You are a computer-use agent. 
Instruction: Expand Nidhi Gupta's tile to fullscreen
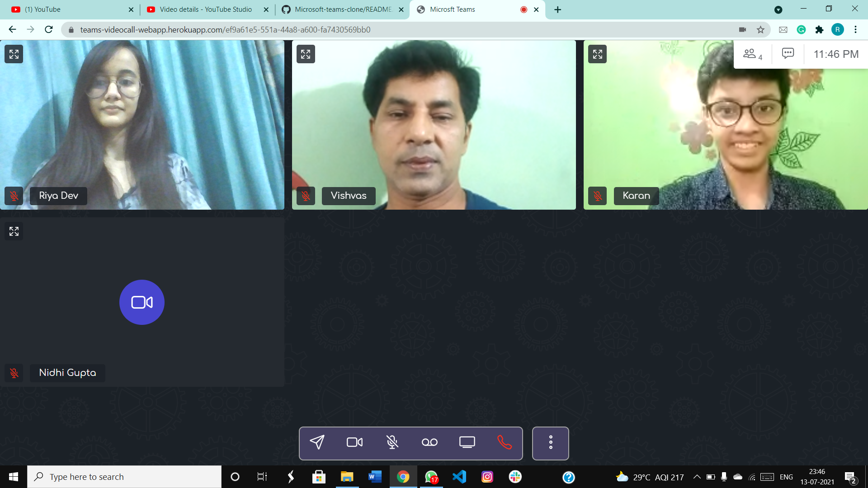[x=14, y=231]
